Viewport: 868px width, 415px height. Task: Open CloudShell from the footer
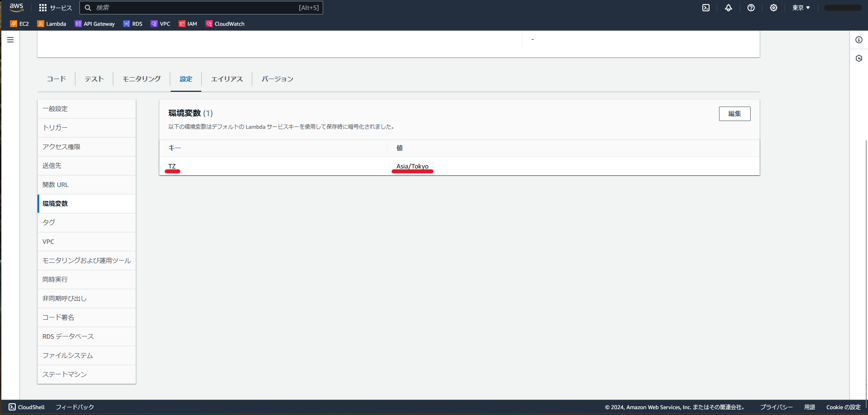[x=27, y=407]
